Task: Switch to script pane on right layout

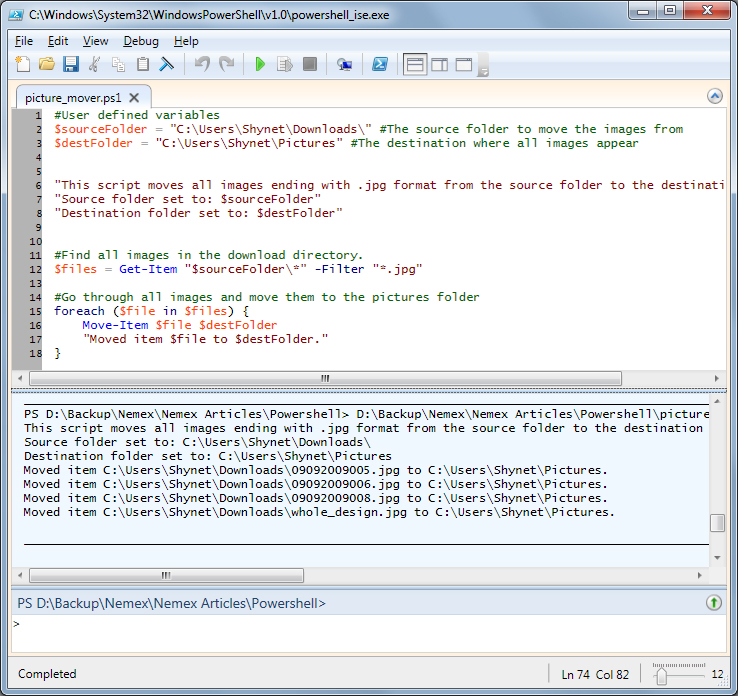Action: click(x=439, y=65)
